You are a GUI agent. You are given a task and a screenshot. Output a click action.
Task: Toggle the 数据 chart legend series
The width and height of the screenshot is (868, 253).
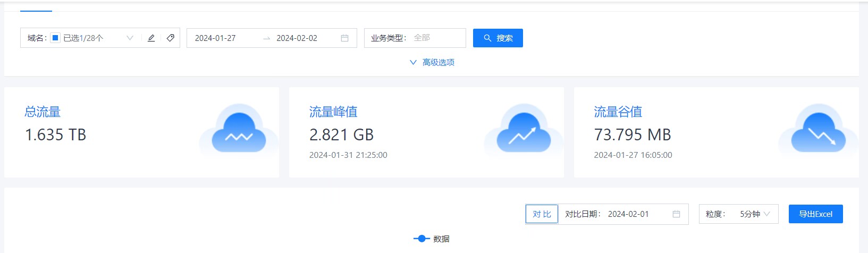[432, 239]
